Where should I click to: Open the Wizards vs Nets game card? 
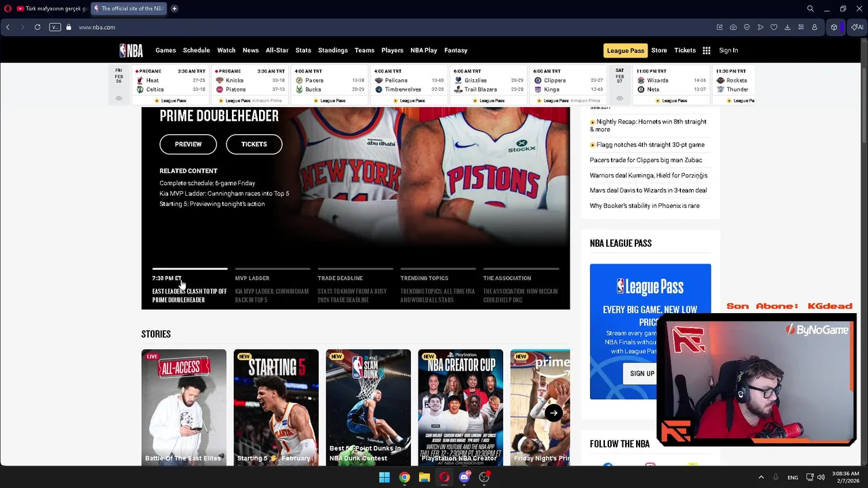click(x=671, y=85)
